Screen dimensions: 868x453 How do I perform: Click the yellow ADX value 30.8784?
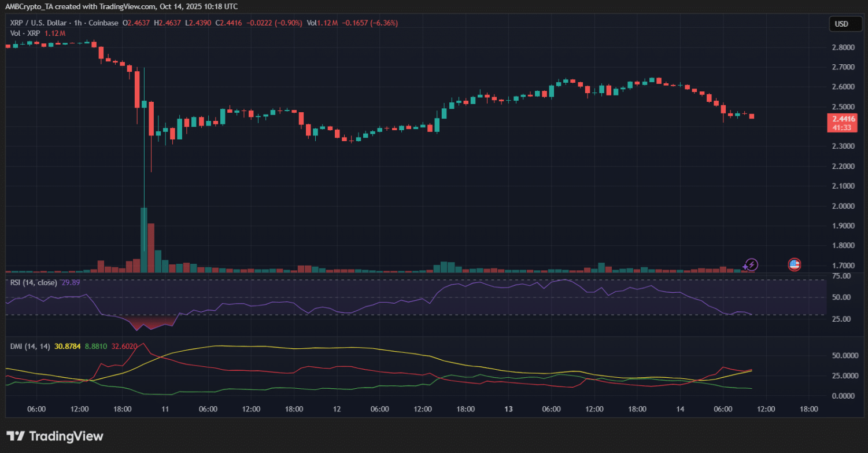tap(67, 346)
